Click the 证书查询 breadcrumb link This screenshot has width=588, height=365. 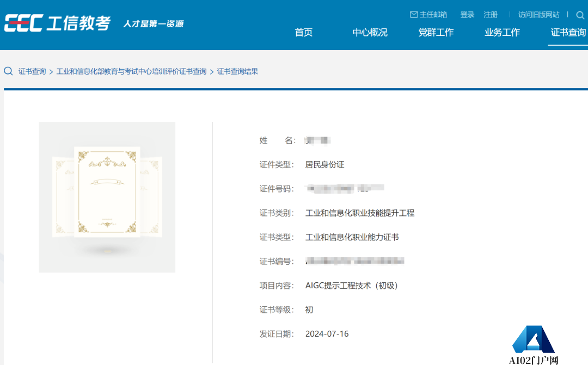tap(32, 71)
